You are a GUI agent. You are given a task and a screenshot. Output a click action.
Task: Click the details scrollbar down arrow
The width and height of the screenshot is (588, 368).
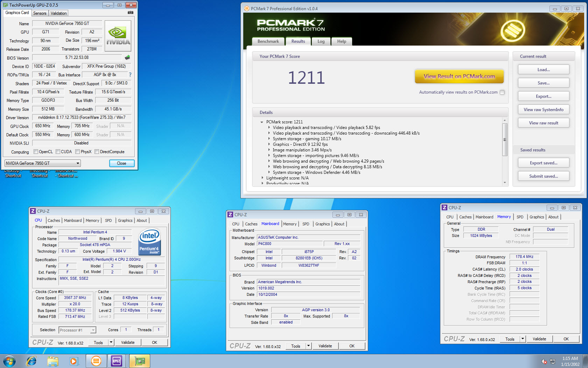pyautogui.click(x=505, y=183)
